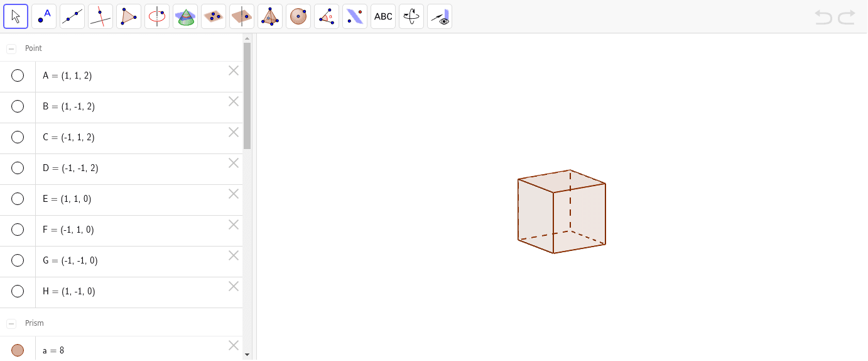Select the Polygon tool
The height and width of the screenshot is (361, 868).
pos(129,16)
